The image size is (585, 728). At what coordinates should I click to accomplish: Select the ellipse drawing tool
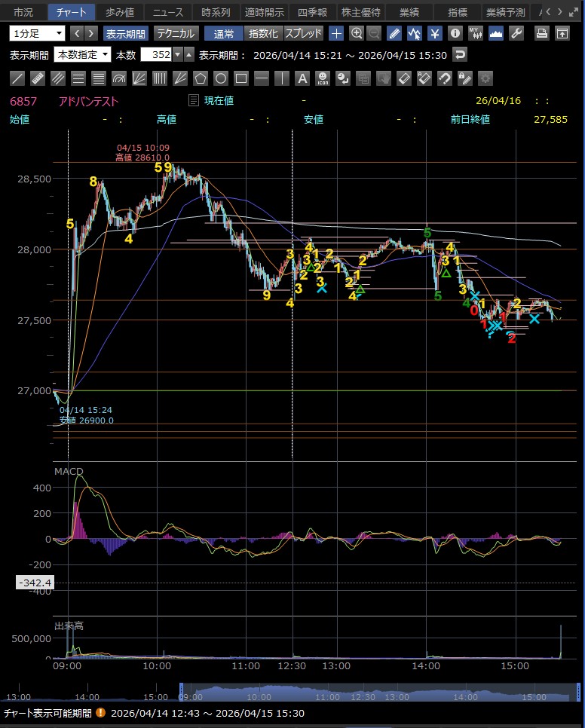(221, 78)
